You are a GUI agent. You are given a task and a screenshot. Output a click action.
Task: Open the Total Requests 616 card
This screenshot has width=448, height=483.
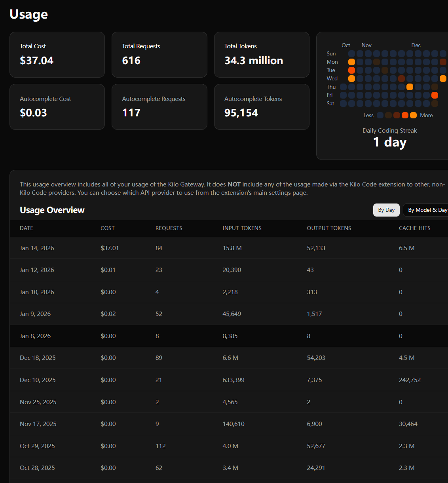[159, 55]
